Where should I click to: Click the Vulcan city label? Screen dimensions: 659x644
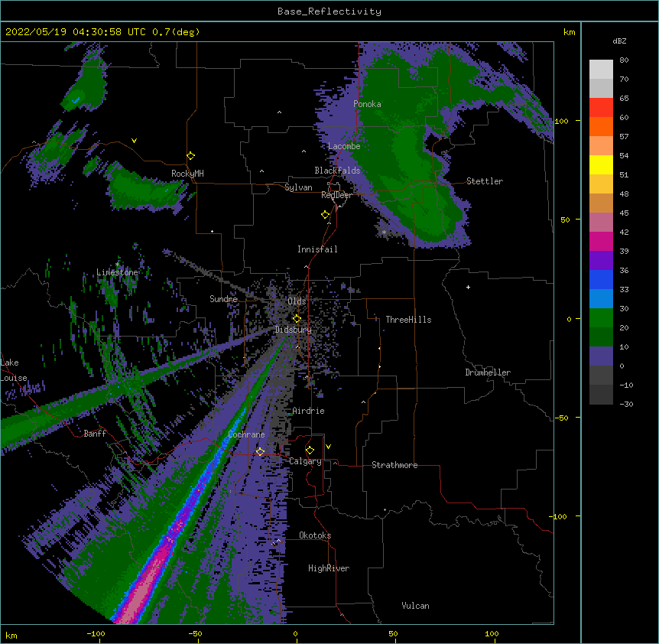[415, 606]
